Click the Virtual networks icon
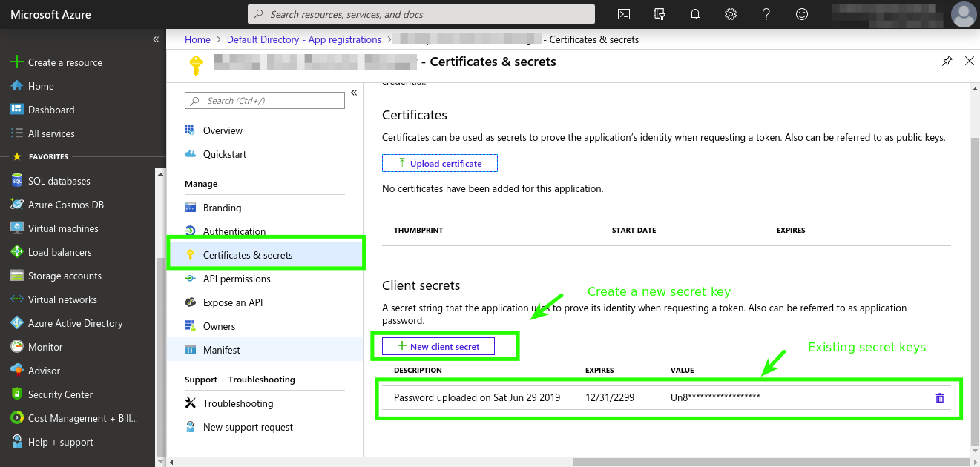The image size is (980, 467). [17, 299]
